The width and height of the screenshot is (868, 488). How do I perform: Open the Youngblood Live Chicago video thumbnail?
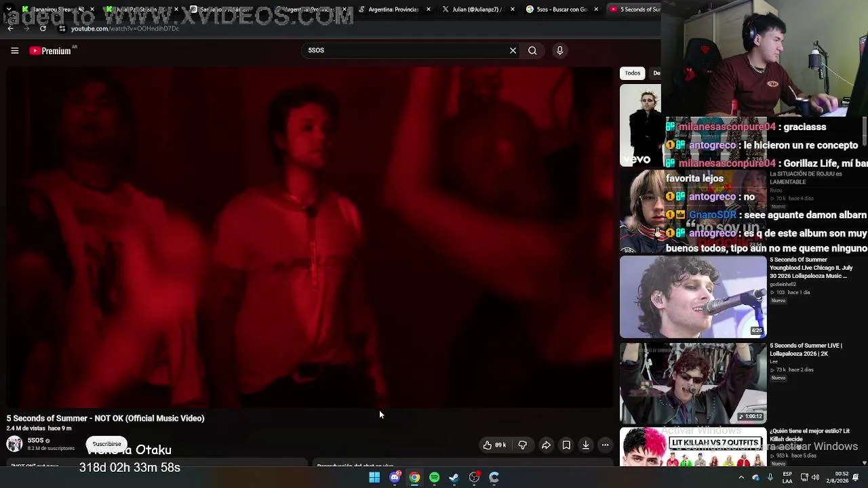coord(693,297)
